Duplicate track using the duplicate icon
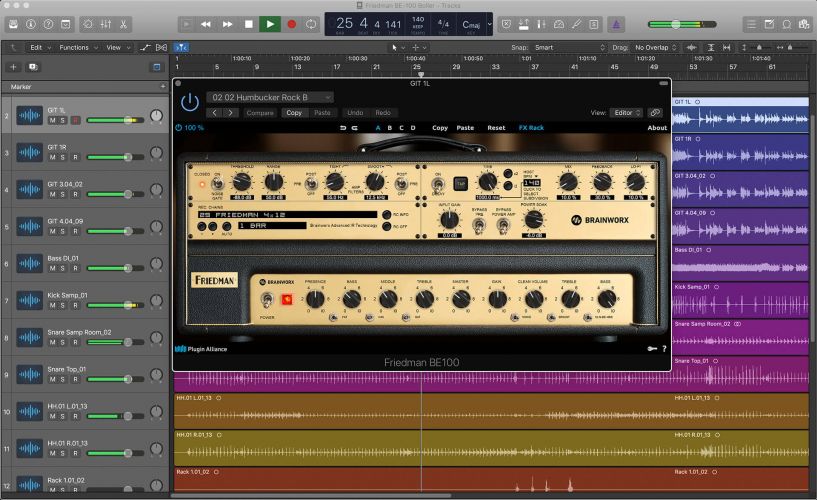Screen dimensions: 817x500 point(33,67)
